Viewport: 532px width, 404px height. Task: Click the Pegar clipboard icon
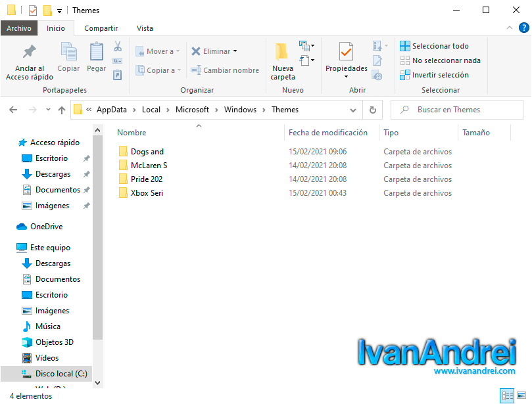[97, 52]
